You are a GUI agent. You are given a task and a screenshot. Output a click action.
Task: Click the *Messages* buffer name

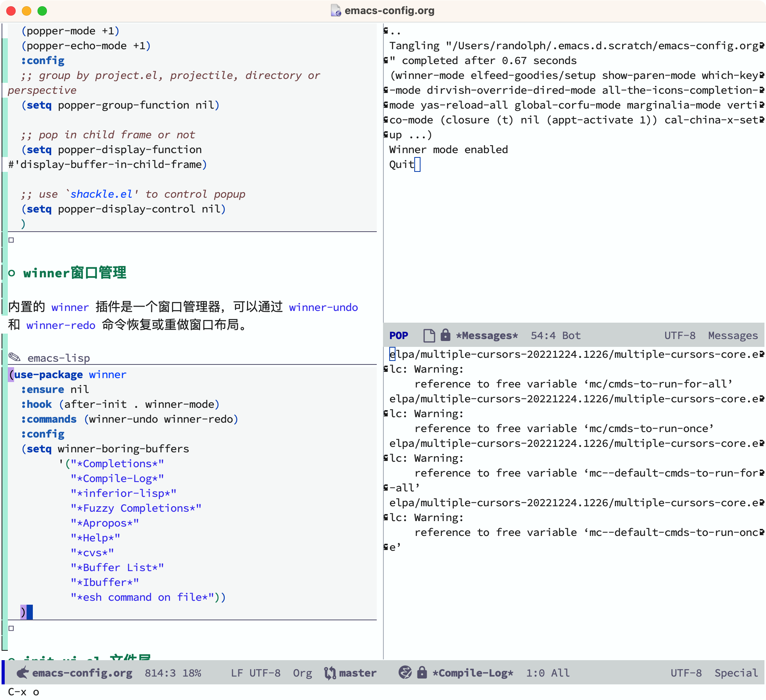[487, 336]
